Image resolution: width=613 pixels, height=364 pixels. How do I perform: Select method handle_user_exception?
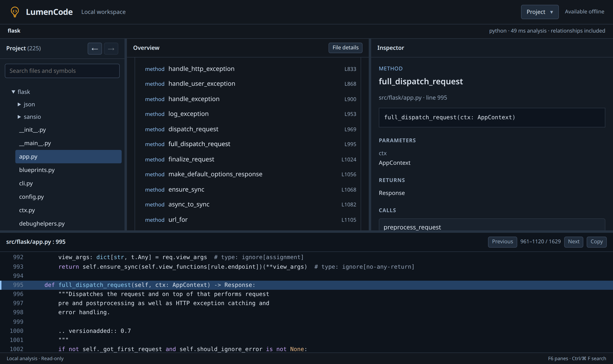pos(250,84)
